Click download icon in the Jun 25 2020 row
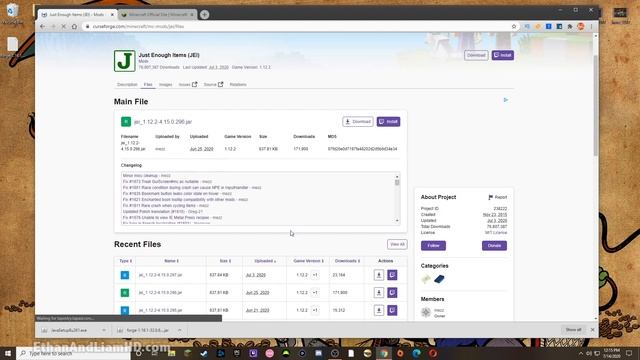The image size is (640, 360). (379, 293)
